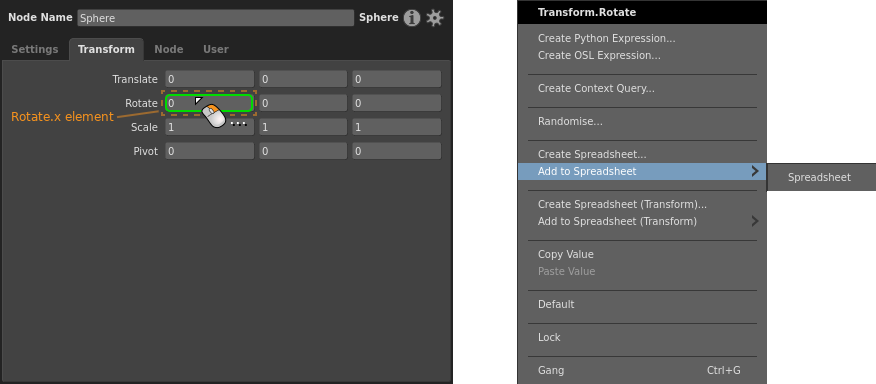The image size is (876, 384).
Task: Switch to the Settings tab
Action: click(35, 49)
